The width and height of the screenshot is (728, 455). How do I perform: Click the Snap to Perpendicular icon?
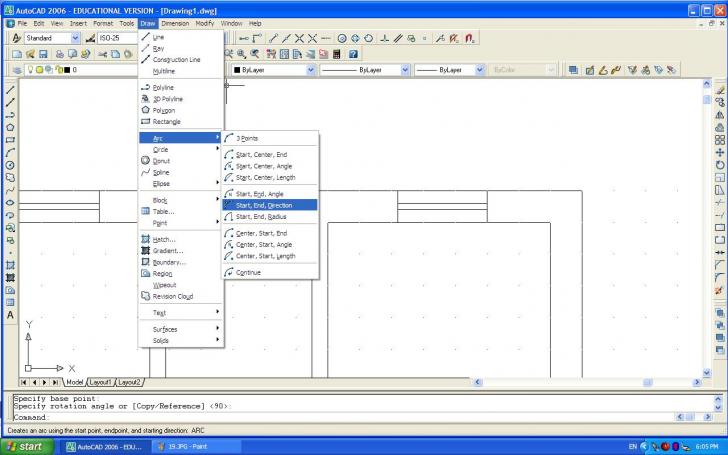click(x=384, y=39)
